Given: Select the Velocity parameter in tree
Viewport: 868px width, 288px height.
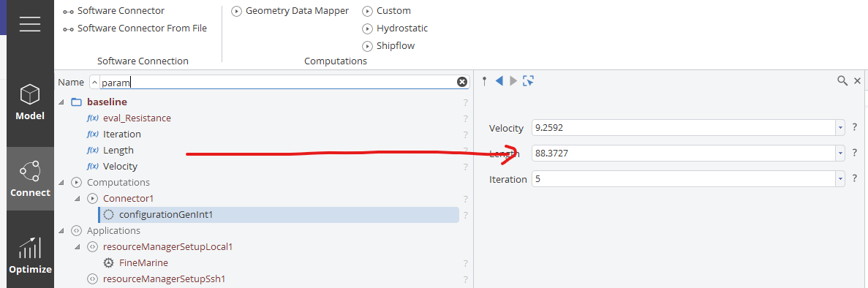Looking at the screenshot, I should (x=120, y=166).
